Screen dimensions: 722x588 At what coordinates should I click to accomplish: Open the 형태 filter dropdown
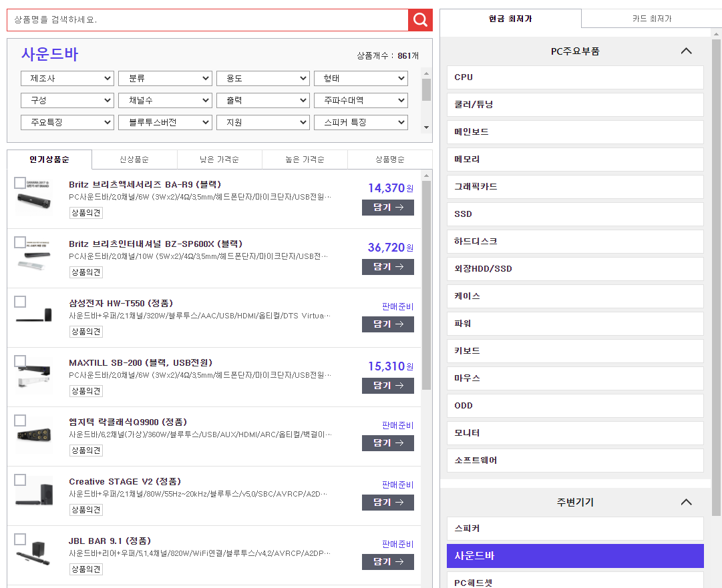(361, 78)
